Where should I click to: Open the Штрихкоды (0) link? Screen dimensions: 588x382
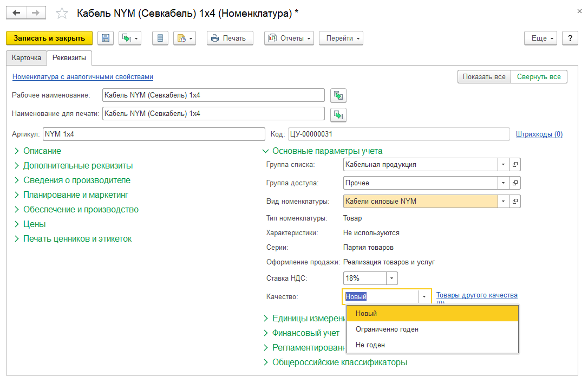pyautogui.click(x=539, y=134)
